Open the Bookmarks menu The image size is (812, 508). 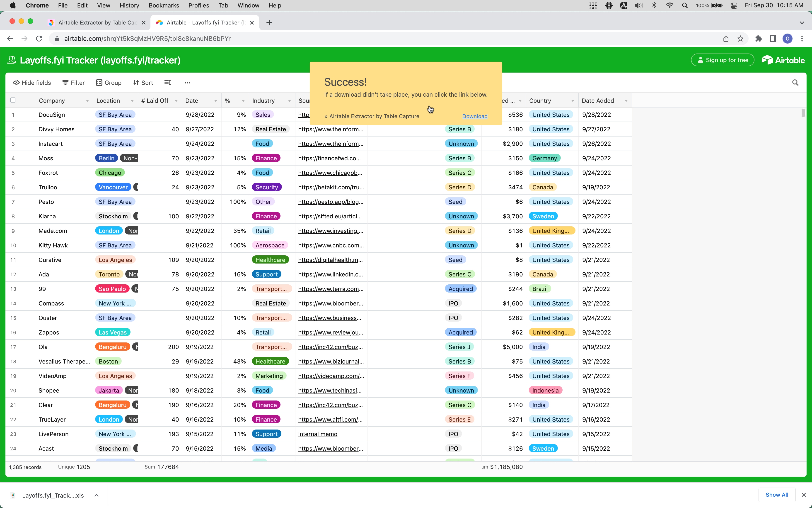tap(164, 5)
